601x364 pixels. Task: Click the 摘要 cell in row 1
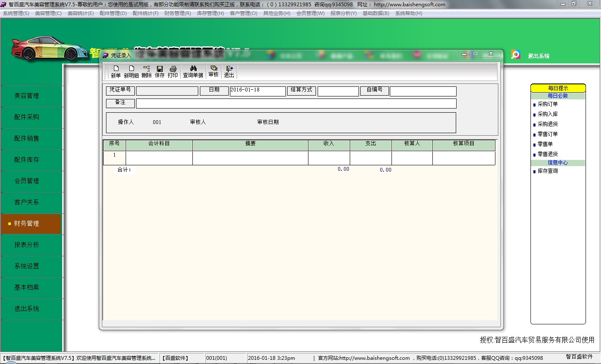[250, 158]
